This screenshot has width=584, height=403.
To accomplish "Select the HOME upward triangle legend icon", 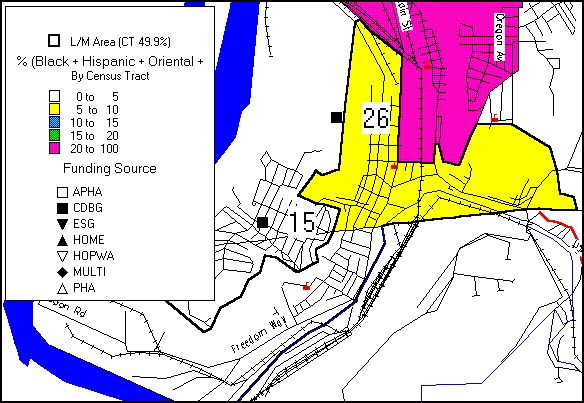I will 62,241.
